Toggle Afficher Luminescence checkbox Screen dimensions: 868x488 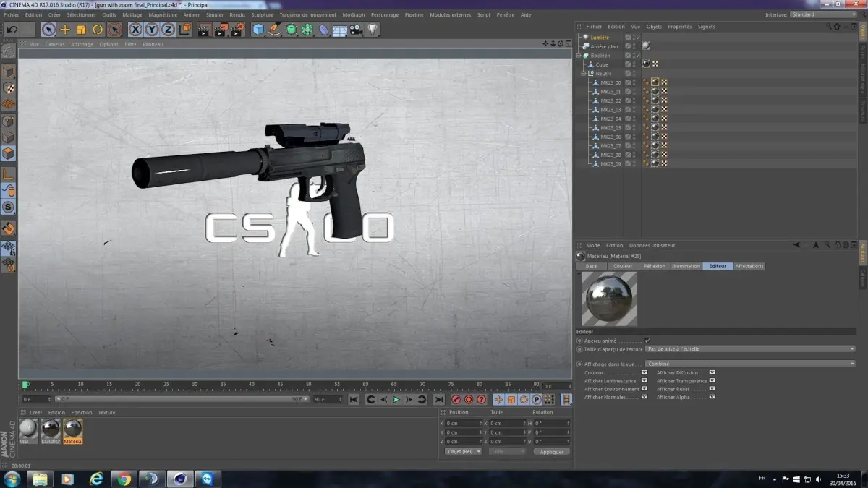point(644,380)
